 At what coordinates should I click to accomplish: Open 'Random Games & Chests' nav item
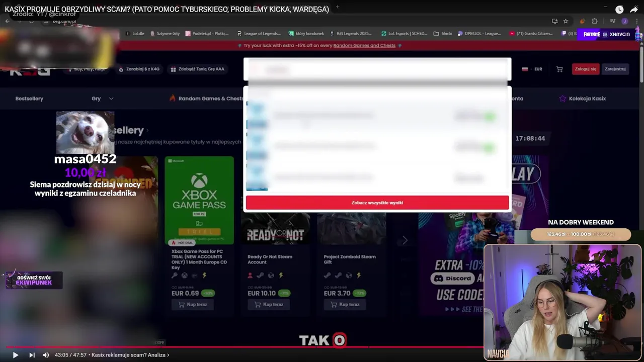(x=205, y=99)
